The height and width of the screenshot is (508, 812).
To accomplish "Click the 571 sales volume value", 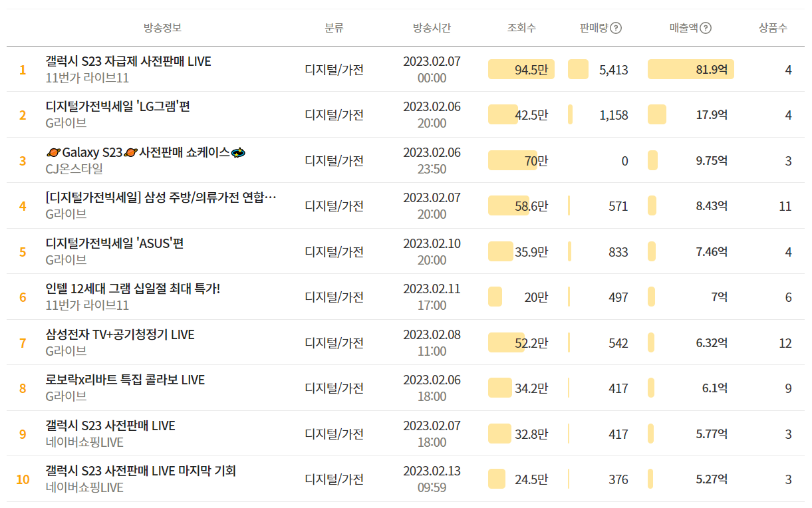I will pyautogui.click(x=618, y=206).
